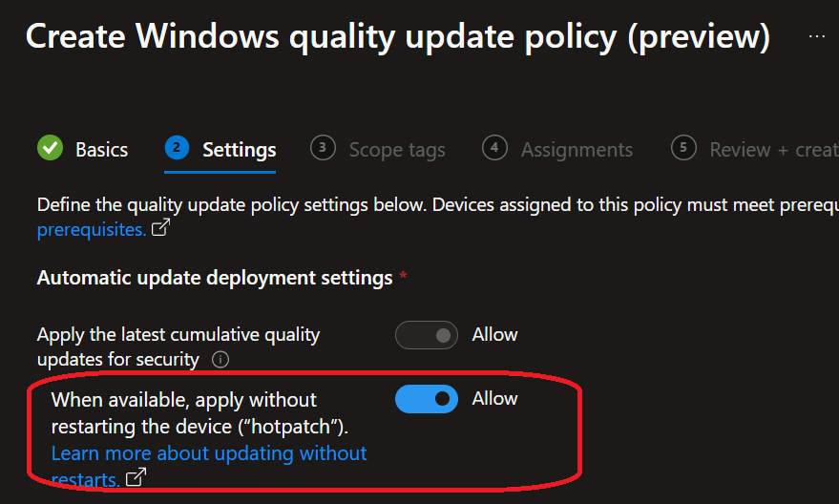Image resolution: width=839 pixels, height=504 pixels.
Task: Click the external link icon next to prerequisites
Action: point(161,229)
